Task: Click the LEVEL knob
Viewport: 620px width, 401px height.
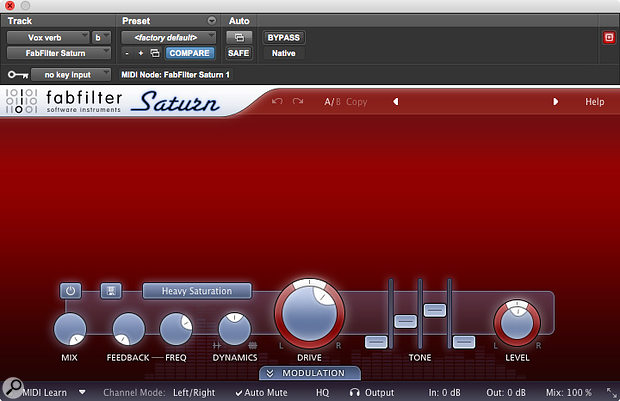Action: (x=517, y=323)
